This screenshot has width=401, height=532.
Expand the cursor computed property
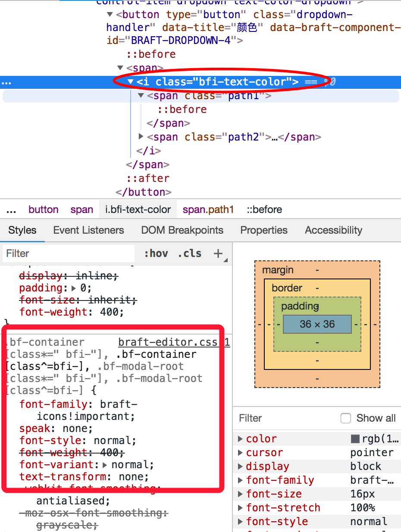click(240, 452)
